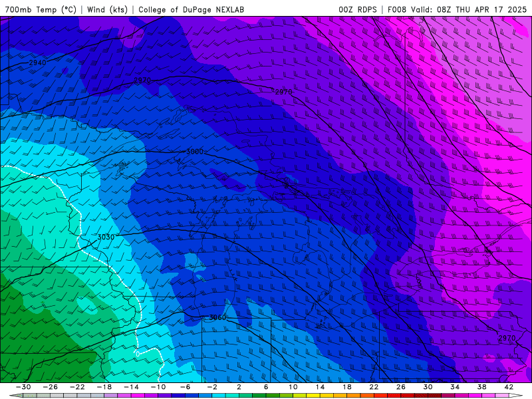532x399 pixels.
Task: Click the -18 value on the color scale
Action: (104, 387)
